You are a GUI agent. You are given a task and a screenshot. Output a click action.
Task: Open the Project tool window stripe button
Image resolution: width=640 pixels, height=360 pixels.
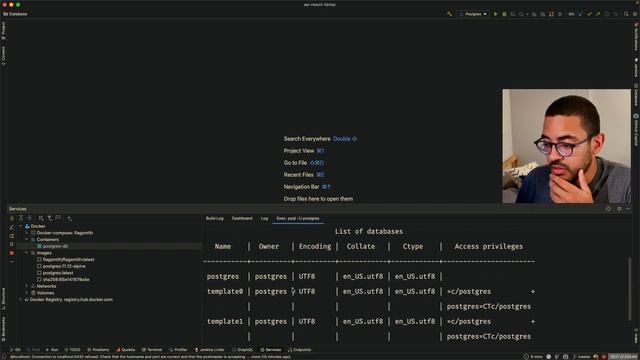point(3,31)
